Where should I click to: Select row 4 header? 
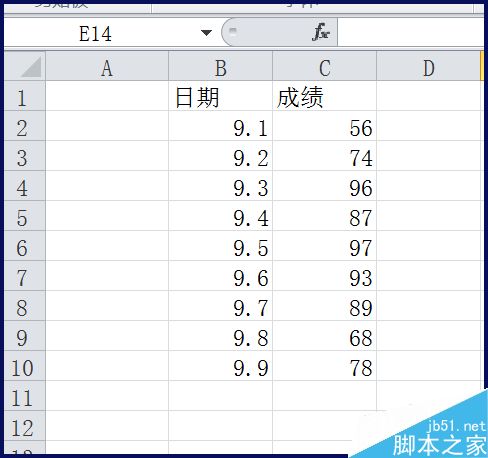(x=25, y=186)
